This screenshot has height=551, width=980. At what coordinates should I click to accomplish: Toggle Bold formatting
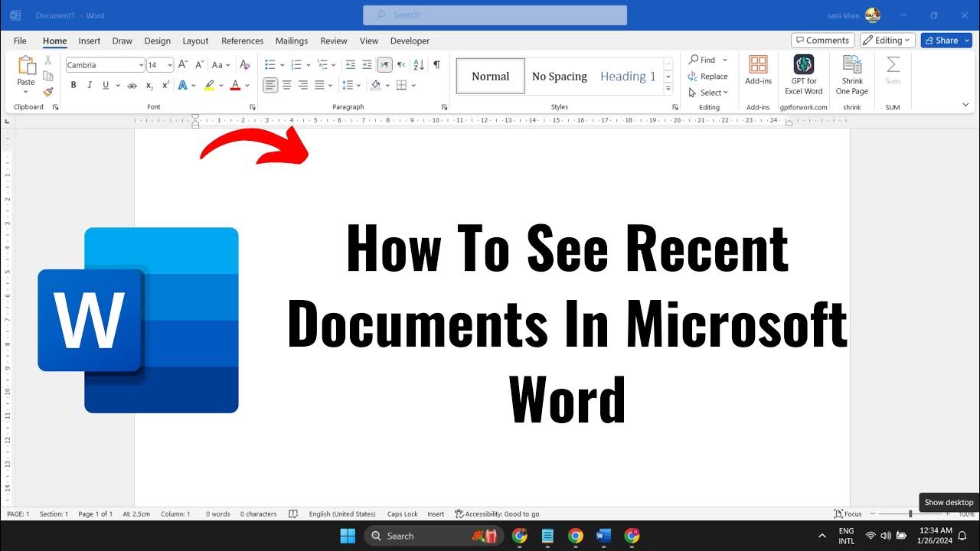tap(73, 85)
